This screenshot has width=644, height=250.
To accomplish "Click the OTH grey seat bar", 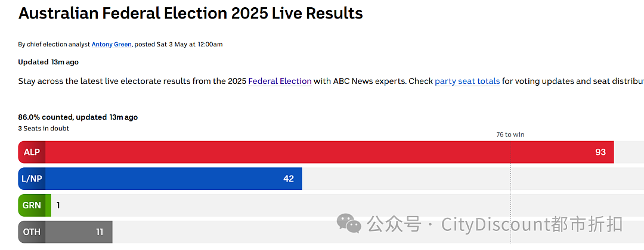I will tap(66, 232).
